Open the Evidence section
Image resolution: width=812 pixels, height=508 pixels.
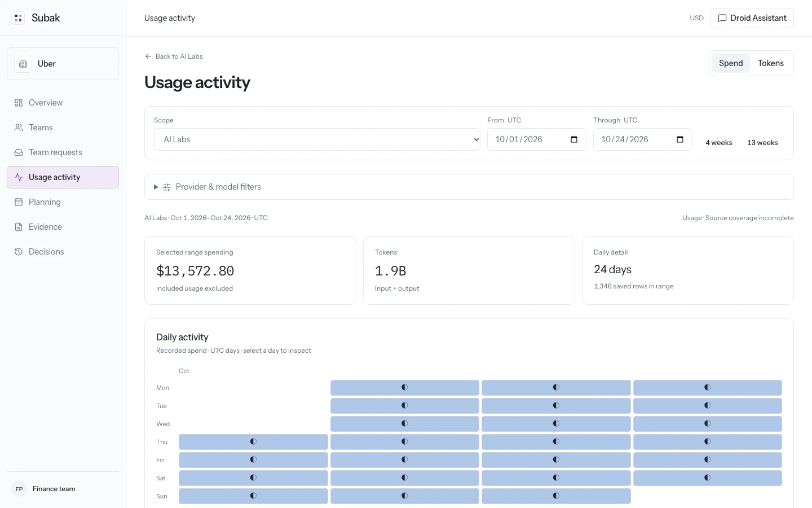pos(63,227)
